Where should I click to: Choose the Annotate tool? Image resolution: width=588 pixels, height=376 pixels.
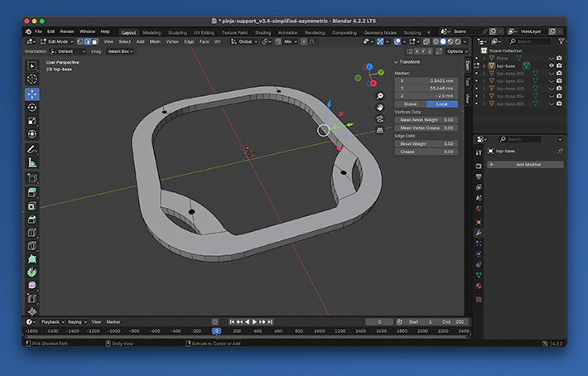32,149
